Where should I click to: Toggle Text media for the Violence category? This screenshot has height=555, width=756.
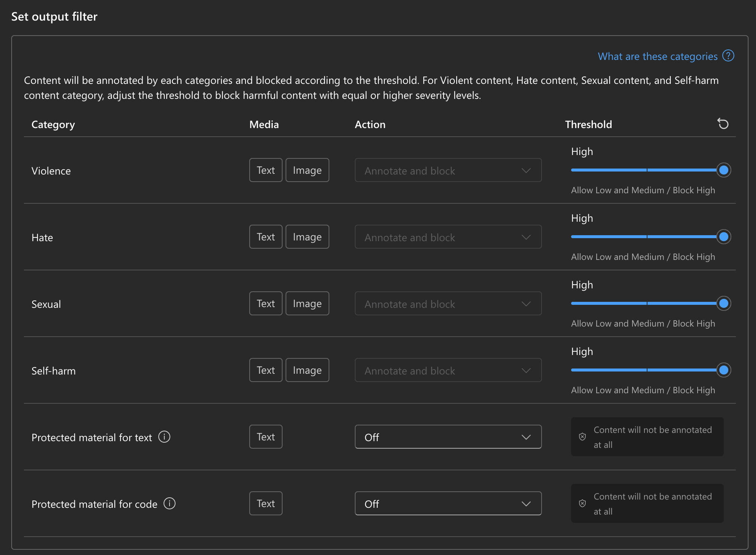(x=265, y=170)
